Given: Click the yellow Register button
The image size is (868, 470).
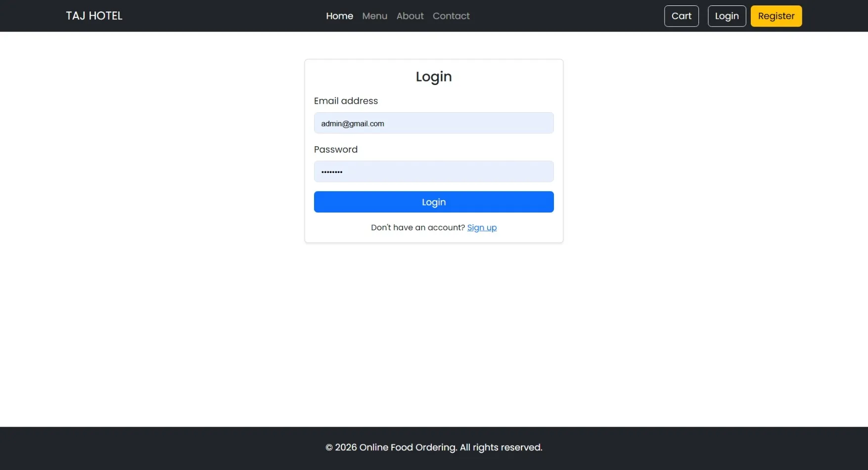Looking at the screenshot, I should 776,16.
